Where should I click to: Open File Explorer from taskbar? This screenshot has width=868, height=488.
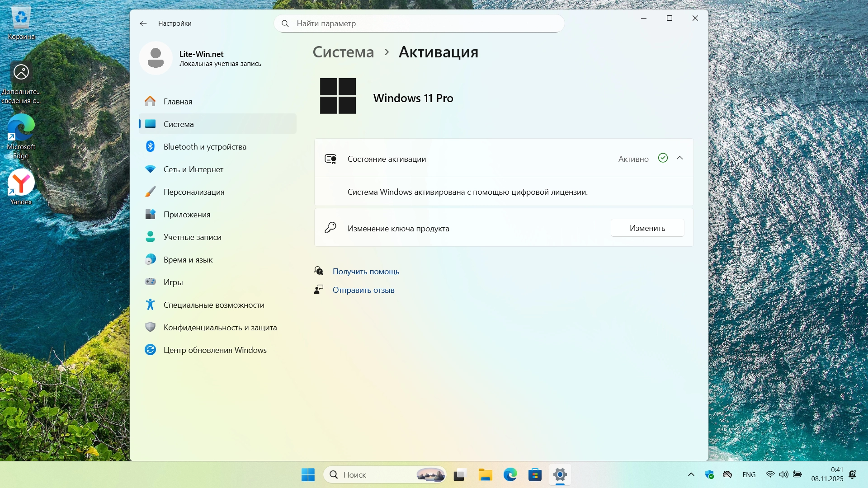tap(485, 474)
